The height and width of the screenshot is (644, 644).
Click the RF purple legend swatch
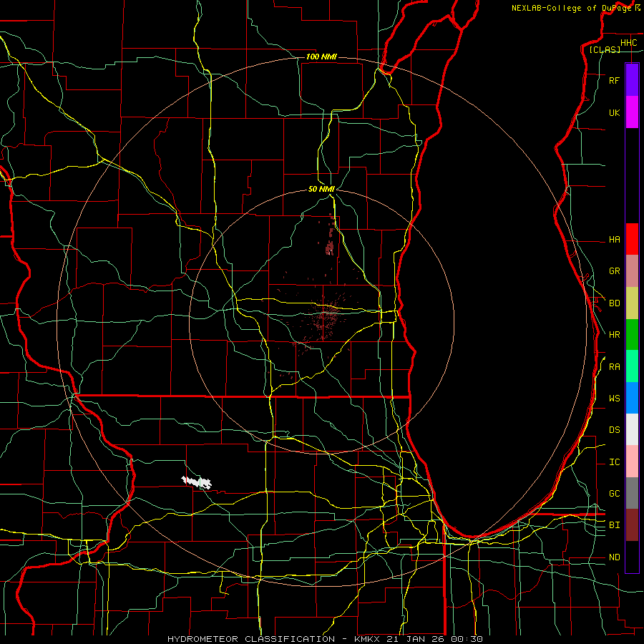(632, 80)
